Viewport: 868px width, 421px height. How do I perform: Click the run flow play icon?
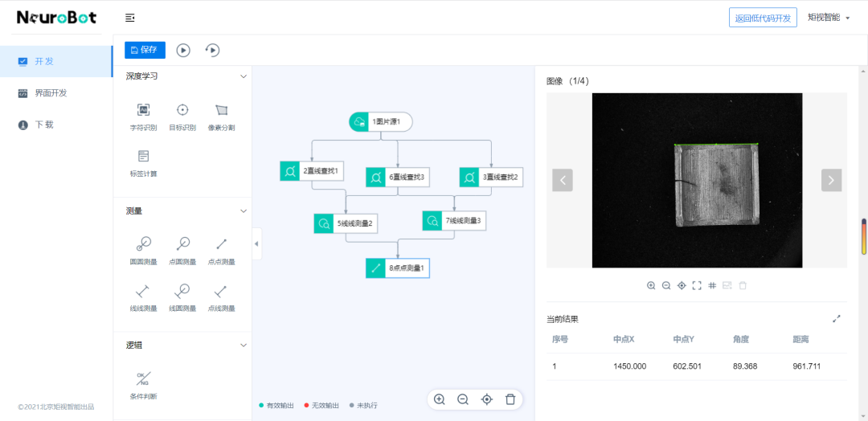(x=183, y=50)
